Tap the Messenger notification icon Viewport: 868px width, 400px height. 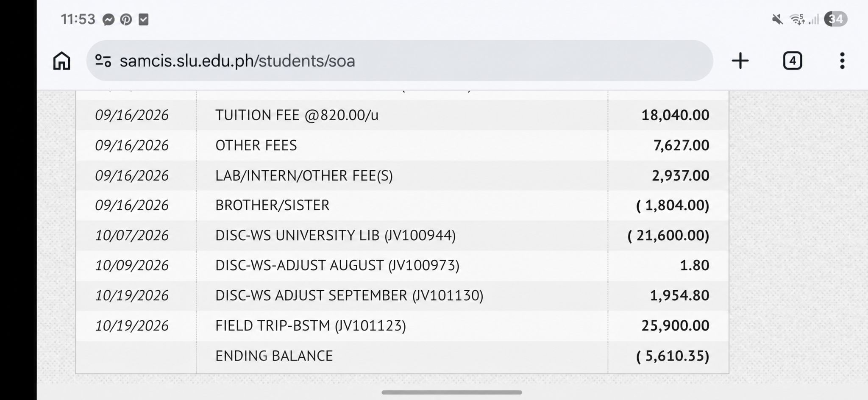point(108,19)
